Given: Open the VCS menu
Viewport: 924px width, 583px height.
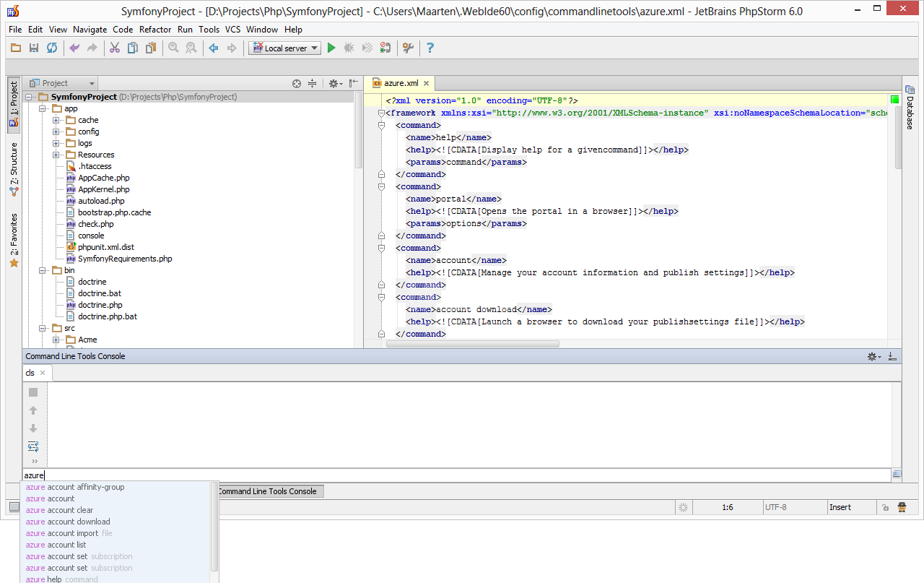Looking at the screenshot, I should click(232, 30).
